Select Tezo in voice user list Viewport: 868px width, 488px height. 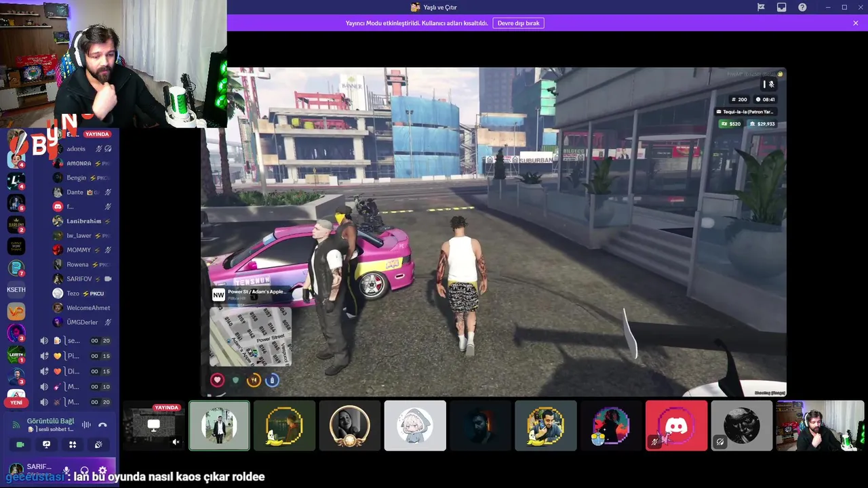click(x=82, y=293)
